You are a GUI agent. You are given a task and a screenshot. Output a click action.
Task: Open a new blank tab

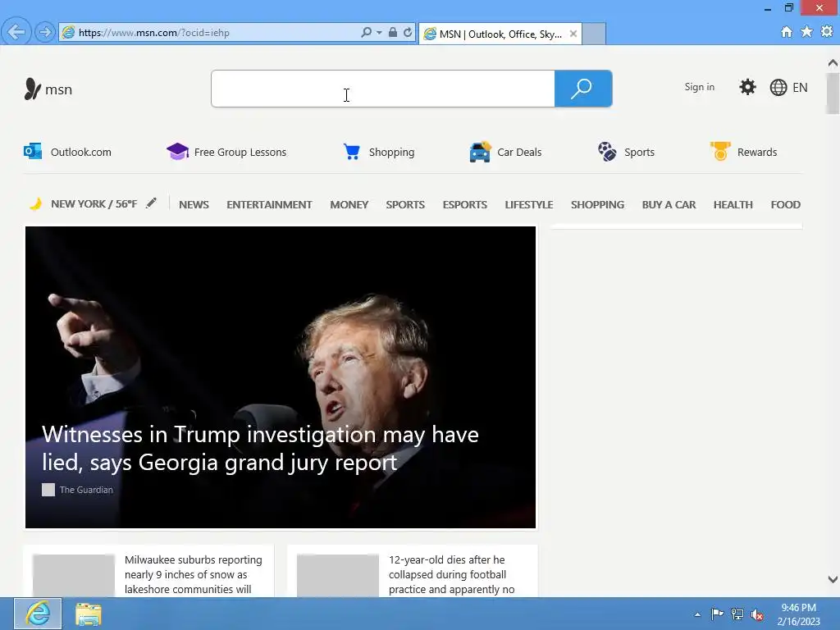coord(594,34)
